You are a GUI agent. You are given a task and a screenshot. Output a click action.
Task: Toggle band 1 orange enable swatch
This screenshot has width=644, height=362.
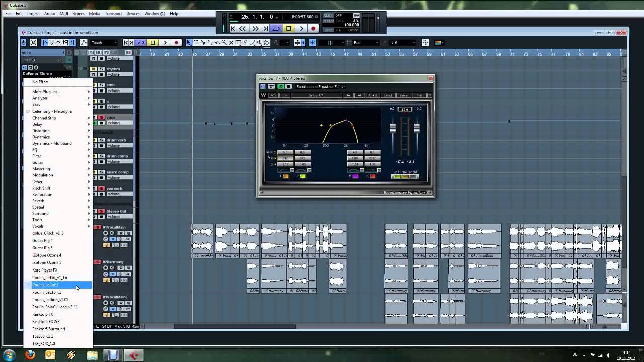(286, 176)
